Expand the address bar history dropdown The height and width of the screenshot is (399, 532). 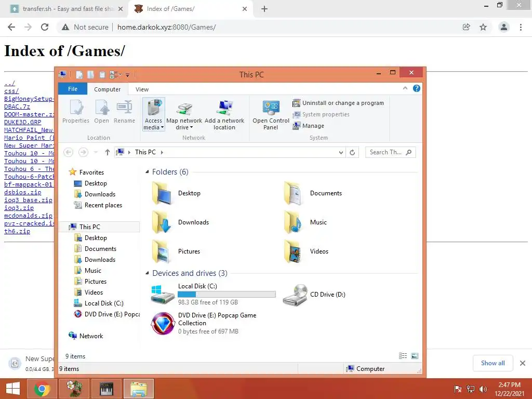tap(341, 152)
